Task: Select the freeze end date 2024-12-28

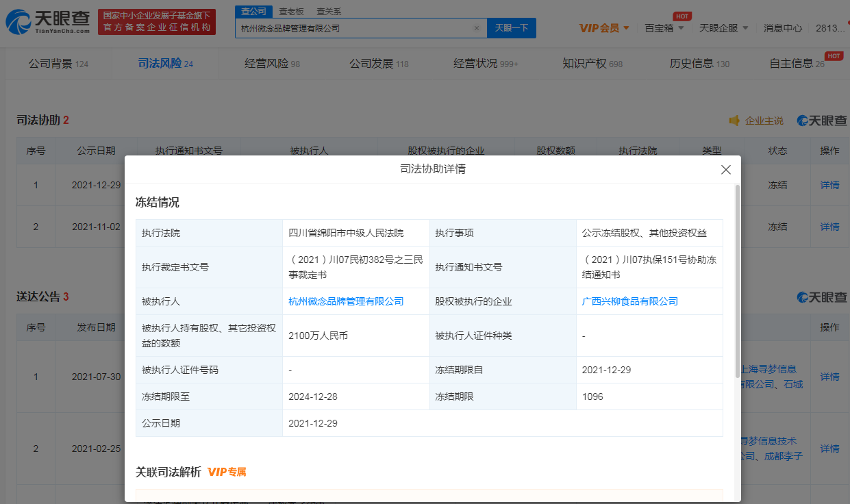Action: (x=313, y=396)
